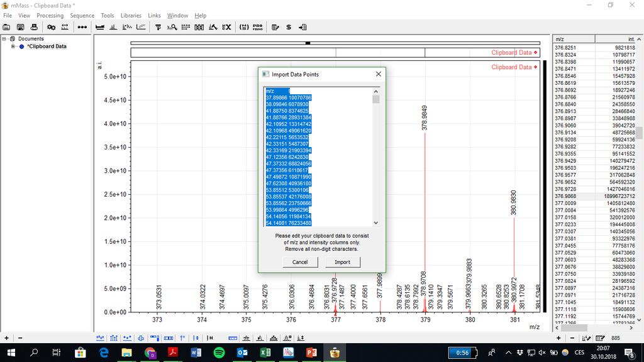Toggle the icon right of the three-boxes icon
Viewport: 644px width, 362px height.
[x=182, y=337]
